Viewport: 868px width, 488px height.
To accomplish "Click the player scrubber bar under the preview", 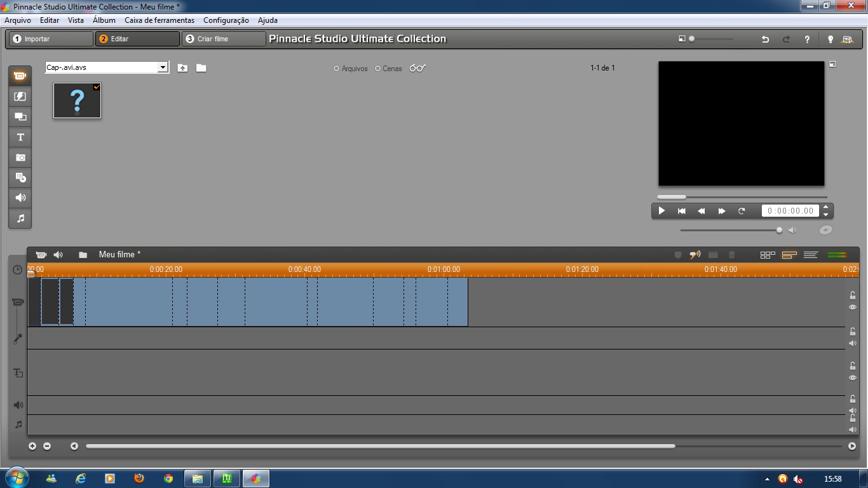I will (x=742, y=197).
